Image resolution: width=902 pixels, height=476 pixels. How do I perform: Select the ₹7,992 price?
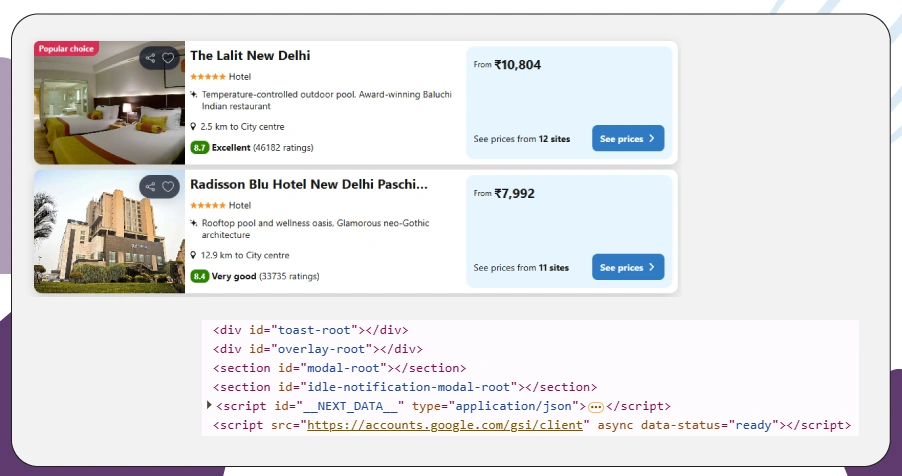514,193
